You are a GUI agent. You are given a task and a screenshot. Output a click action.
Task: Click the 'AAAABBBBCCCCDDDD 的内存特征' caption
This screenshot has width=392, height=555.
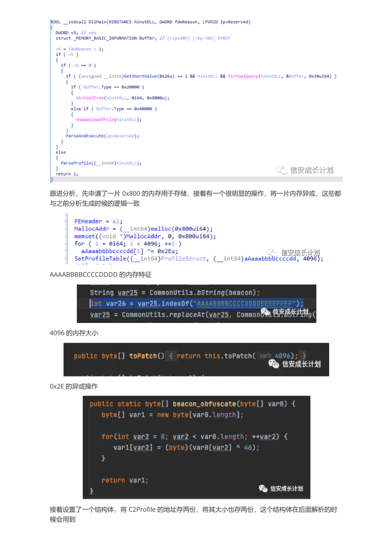click(x=101, y=275)
